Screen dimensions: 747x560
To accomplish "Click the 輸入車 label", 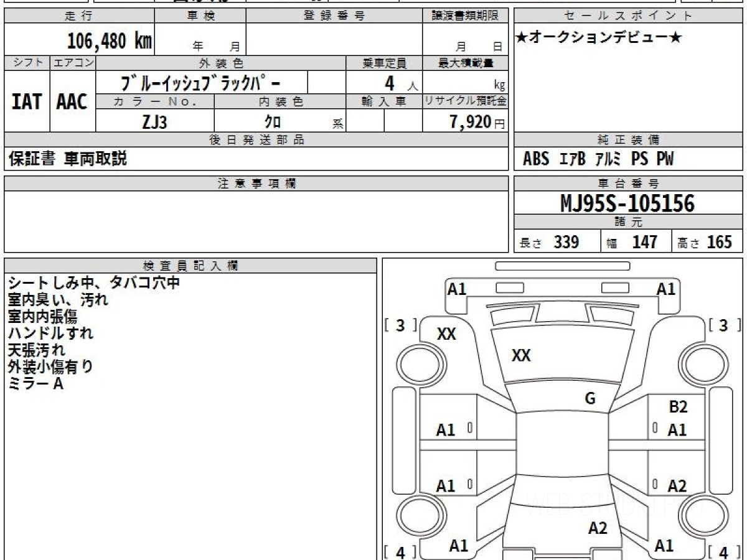I will click(x=384, y=101).
